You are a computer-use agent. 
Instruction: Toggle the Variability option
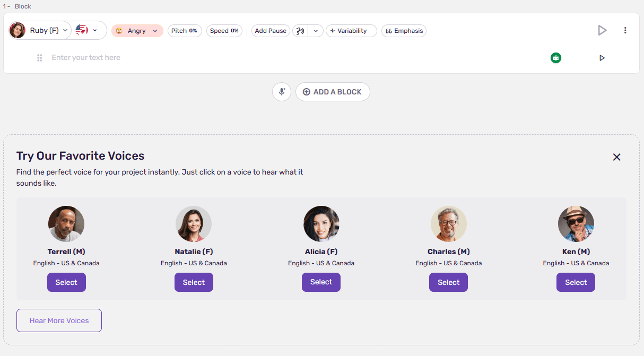pyautogui.click(x=351, y=31)
